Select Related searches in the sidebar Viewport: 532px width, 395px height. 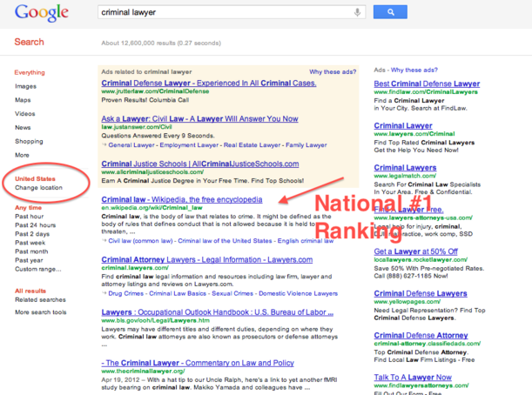39,299
